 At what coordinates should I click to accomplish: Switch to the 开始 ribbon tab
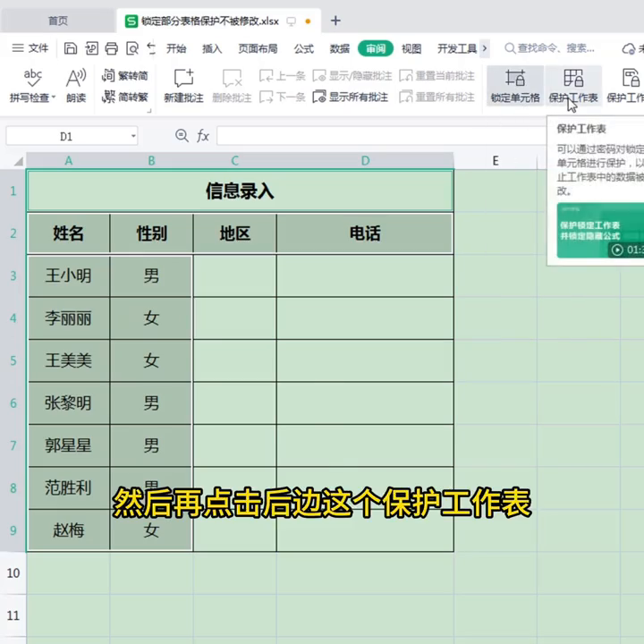click(176, 49)
